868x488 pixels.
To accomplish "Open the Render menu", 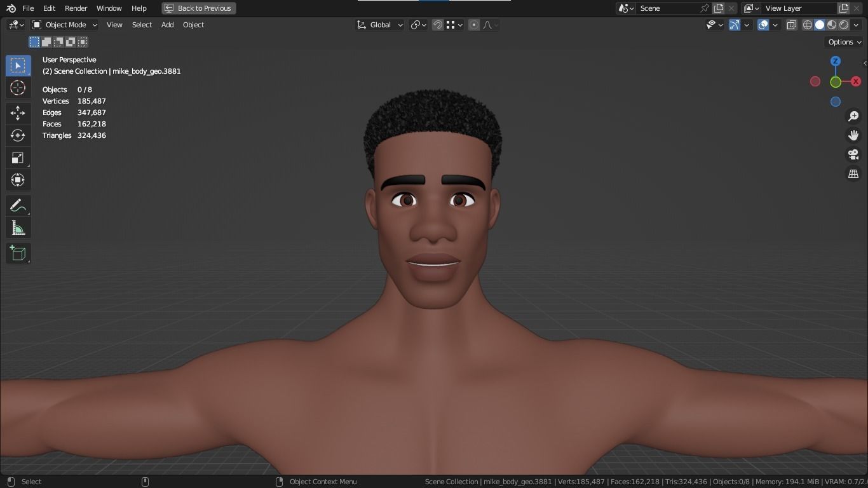I will [x=76, y=8].
